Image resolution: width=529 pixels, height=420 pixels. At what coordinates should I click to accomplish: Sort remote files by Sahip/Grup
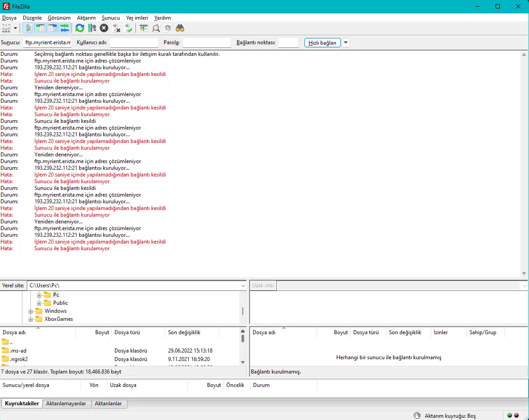[485, 332]
